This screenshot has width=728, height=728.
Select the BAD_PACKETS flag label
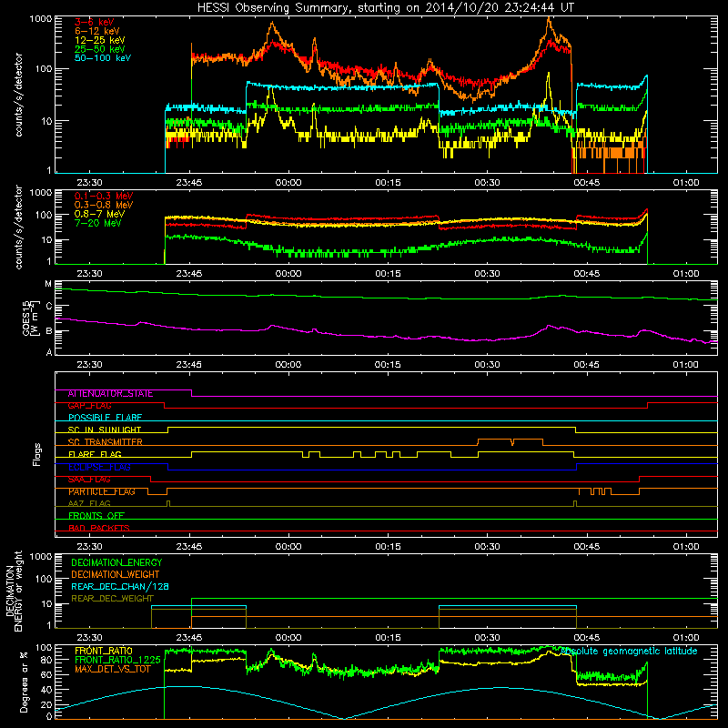[x=99, y=528]
